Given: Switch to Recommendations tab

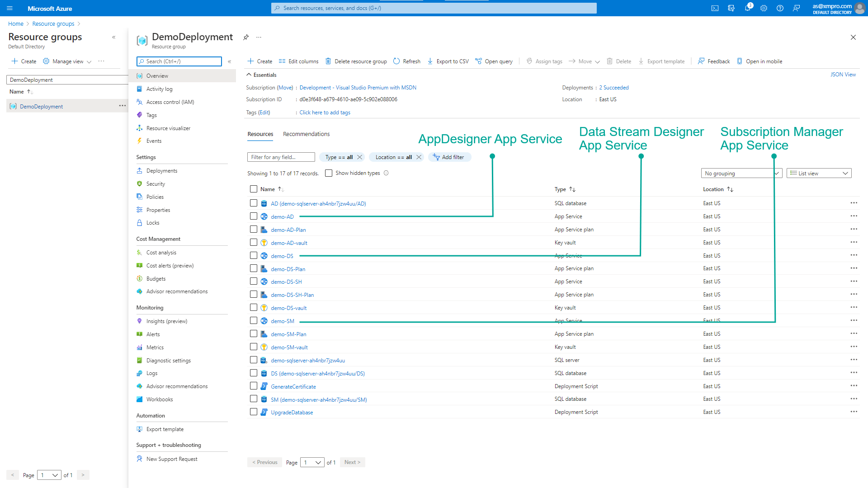Looking at the screenshot, I should point(306,134).
